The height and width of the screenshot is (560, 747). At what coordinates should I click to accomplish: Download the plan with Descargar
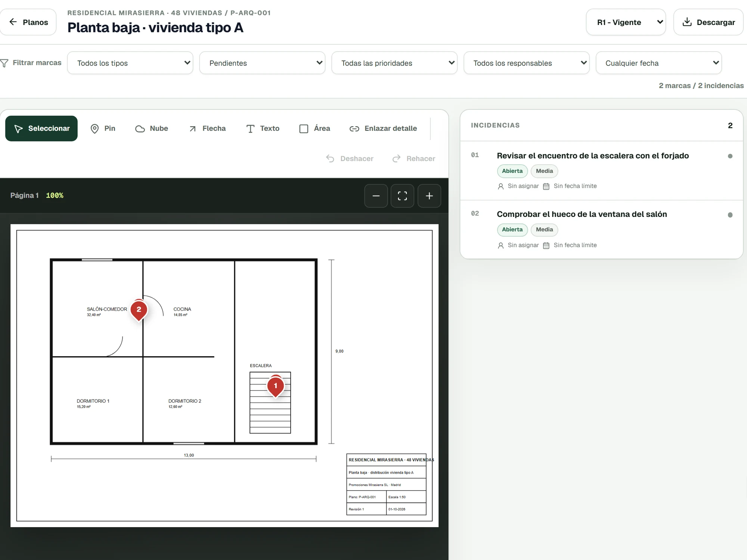click(x=708, y=22)
